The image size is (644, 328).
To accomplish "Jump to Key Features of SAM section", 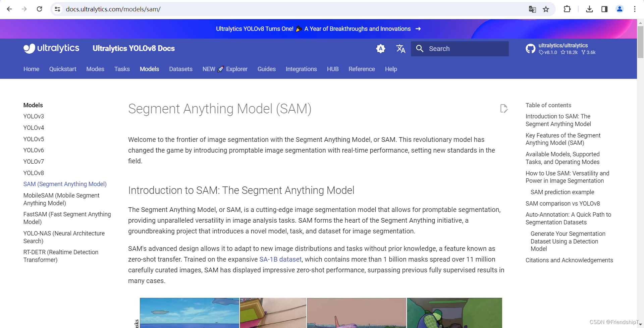I will coord(563,139).
